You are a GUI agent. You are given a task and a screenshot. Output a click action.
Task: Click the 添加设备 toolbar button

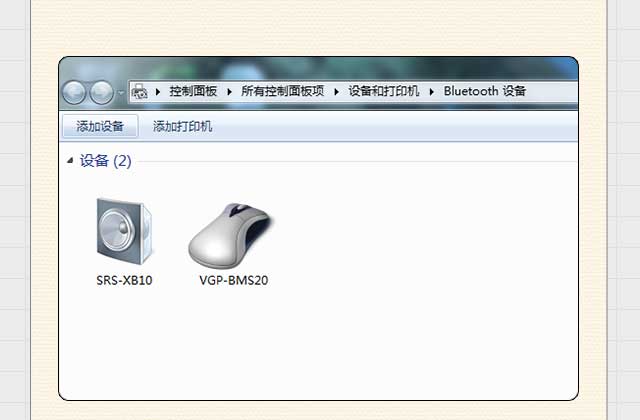coord(100,127)
